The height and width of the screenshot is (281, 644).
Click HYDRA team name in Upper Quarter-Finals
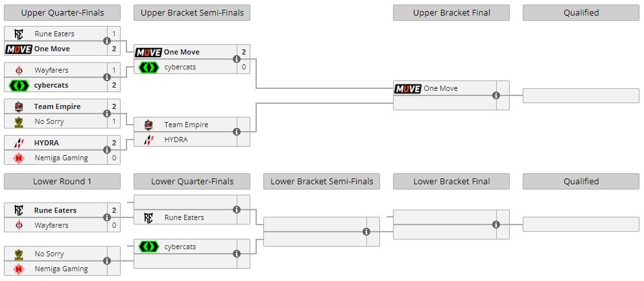pyautogui.click(x=47, y=143)
